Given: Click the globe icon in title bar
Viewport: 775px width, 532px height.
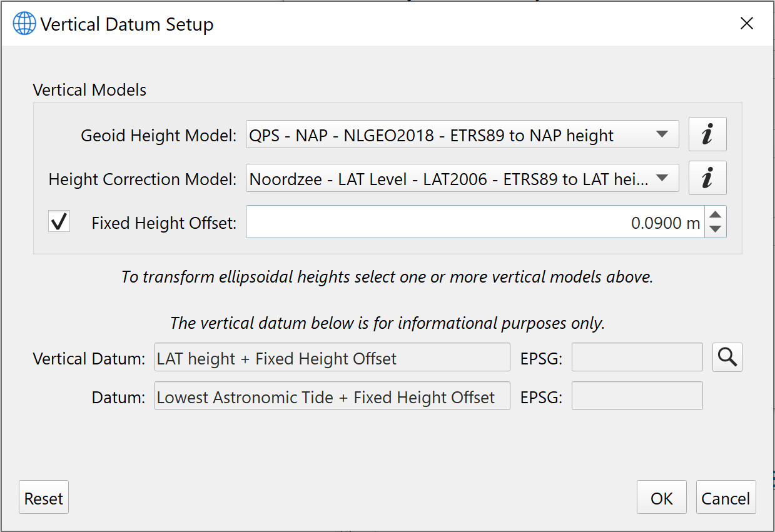Looking at the screenshot, I should (24, 24).
